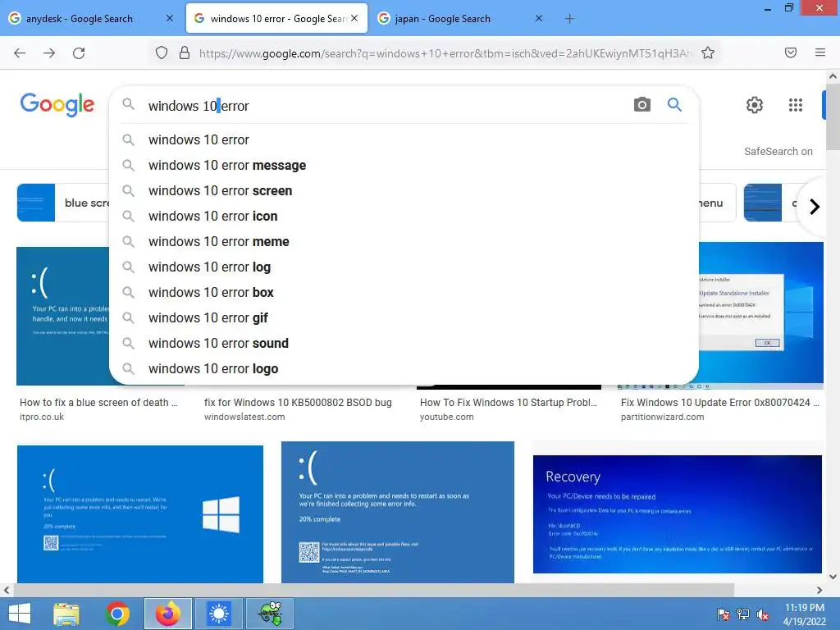Open Google quick settings gear
Viewport: 840px width, 630px height.
coord(755,105)
